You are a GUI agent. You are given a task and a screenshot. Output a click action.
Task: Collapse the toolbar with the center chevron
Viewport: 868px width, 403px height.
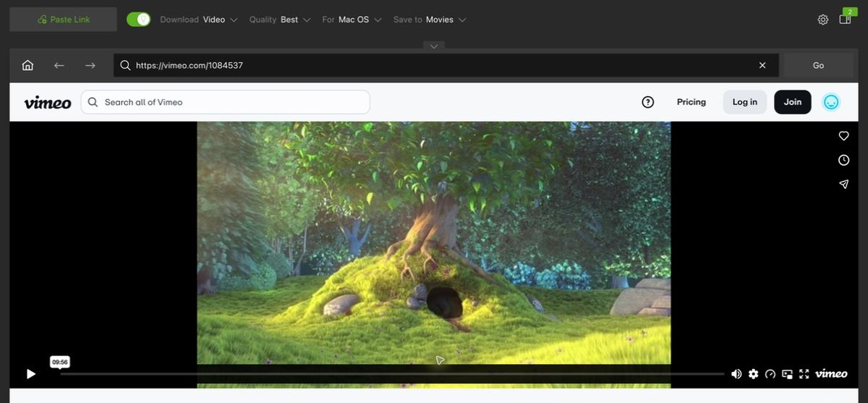tap(434, 46)
